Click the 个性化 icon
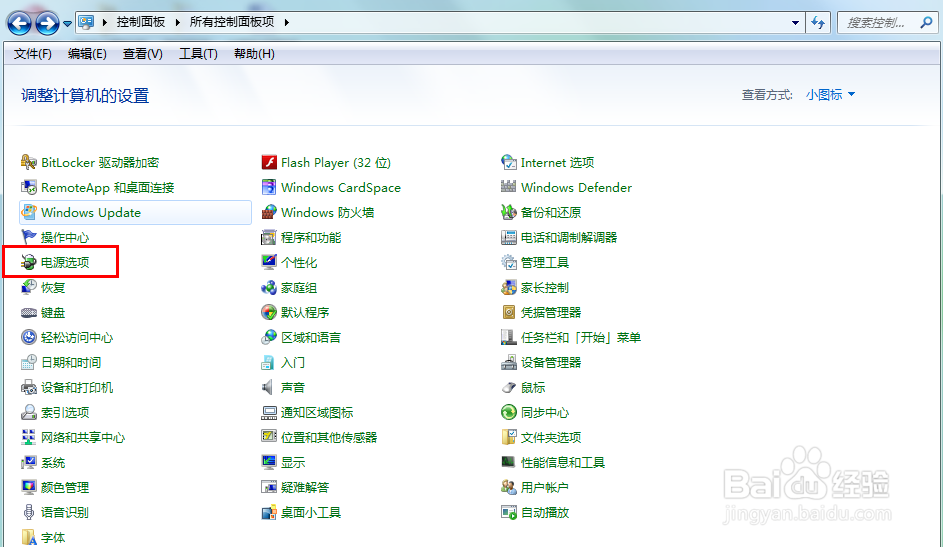 click(269, 262)
